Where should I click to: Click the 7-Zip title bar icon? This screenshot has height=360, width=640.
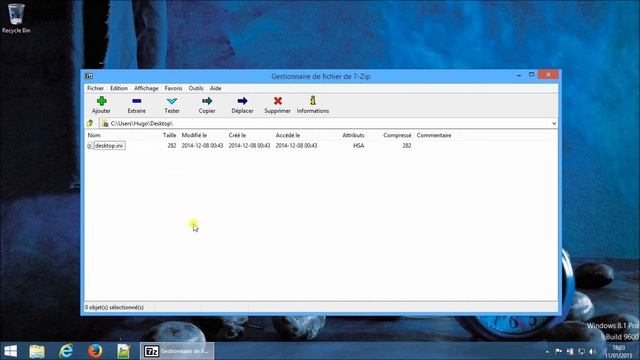tap(89, 76)
